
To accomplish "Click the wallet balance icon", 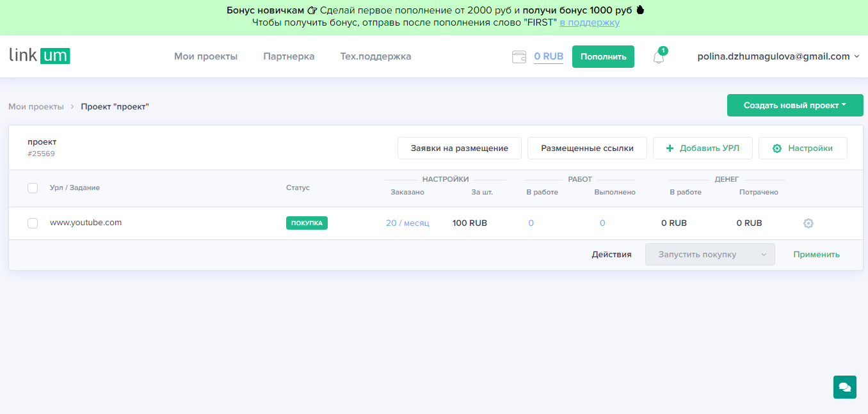I will point(519,57).
